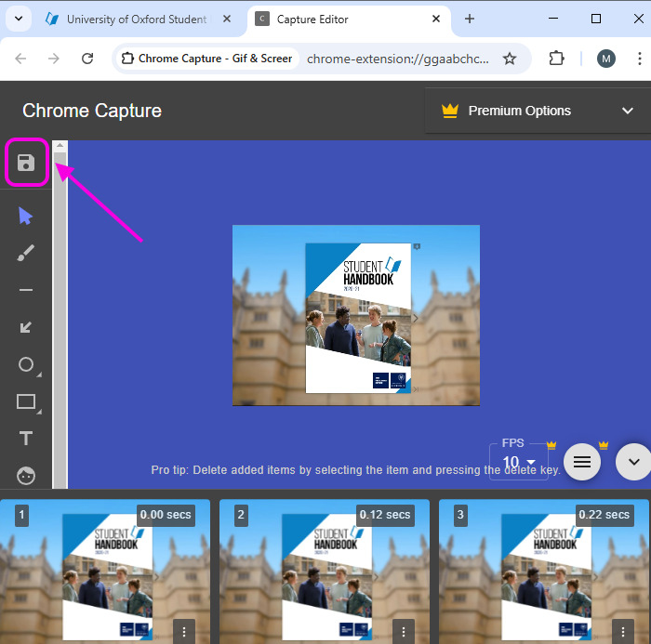Select the pointer selection tool

pos(25,217)
